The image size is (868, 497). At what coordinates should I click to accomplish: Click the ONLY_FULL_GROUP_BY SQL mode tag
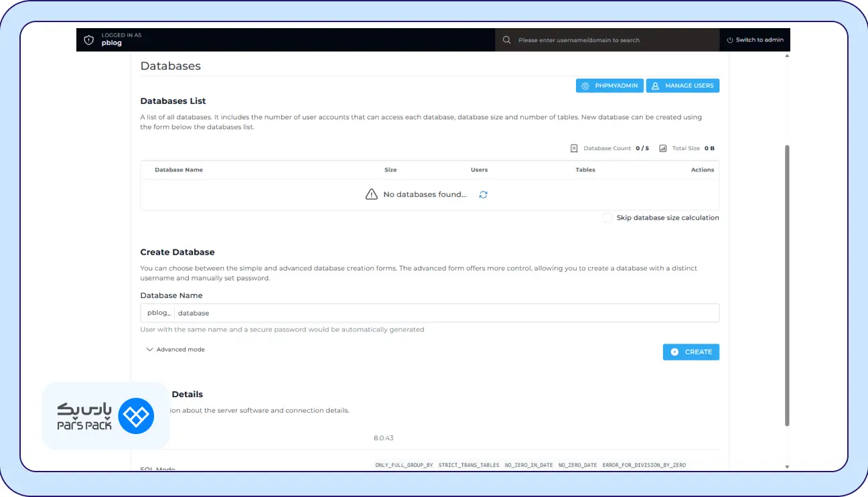[404, 465]
